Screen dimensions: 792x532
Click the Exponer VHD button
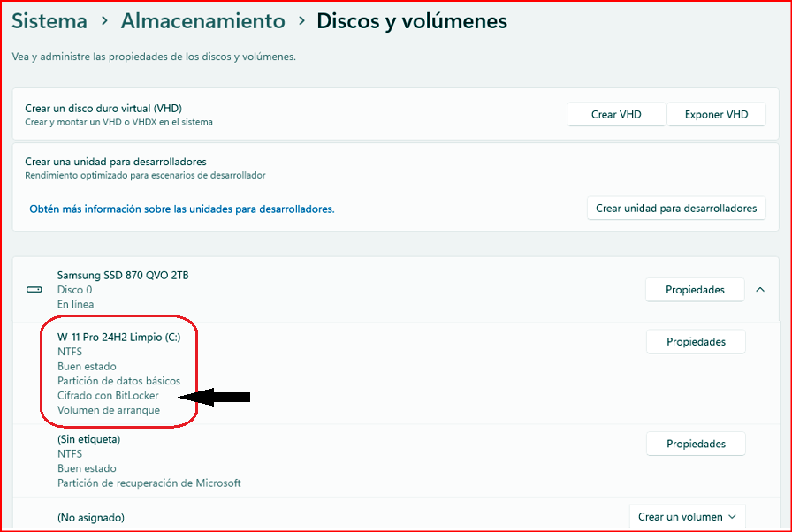tap(716, 115)
